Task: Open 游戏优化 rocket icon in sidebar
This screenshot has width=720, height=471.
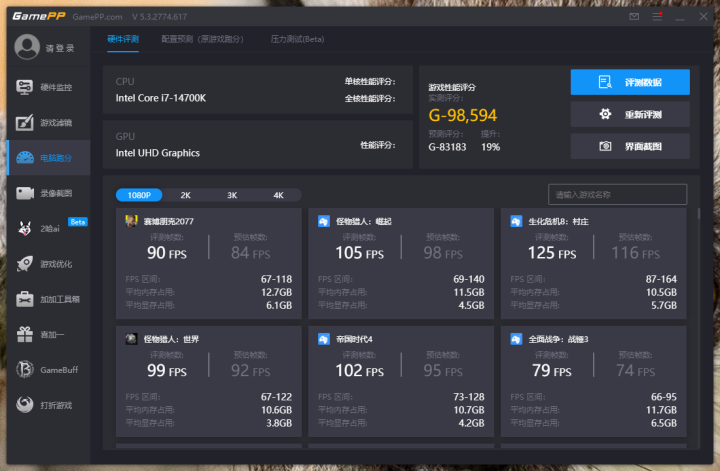Action: (25, 264)
